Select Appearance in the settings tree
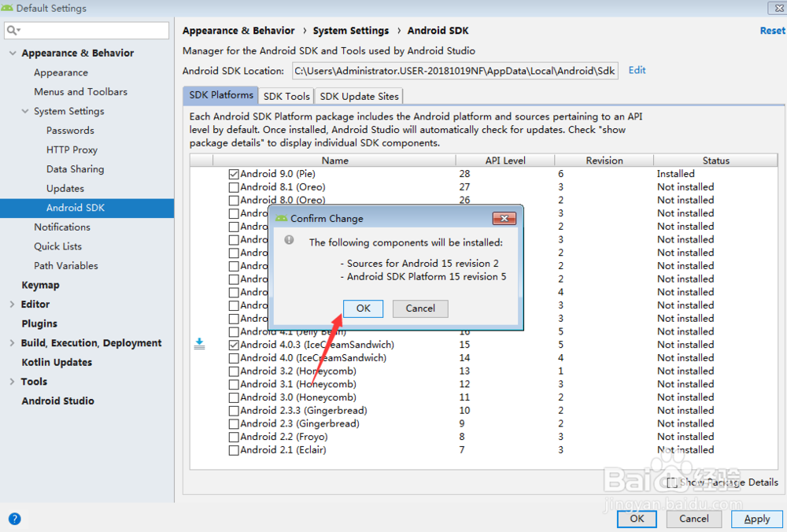787x532 pixels. tap(61, 72)
